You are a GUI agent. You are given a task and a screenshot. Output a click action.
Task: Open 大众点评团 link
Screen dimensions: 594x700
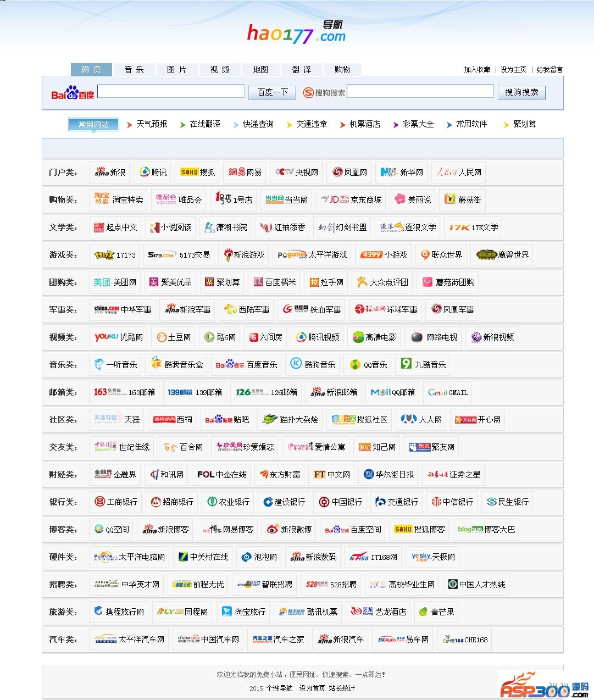[x=382, y=282]
